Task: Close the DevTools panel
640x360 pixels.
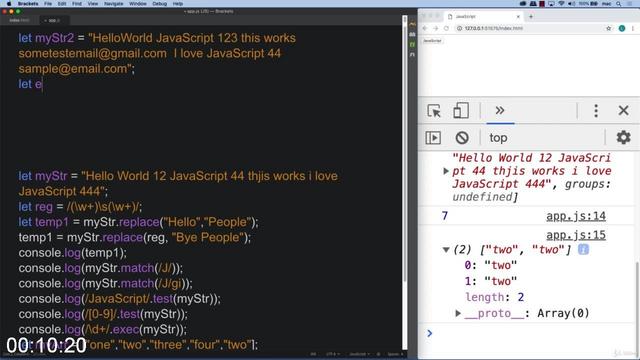Action: coord(623,110)
